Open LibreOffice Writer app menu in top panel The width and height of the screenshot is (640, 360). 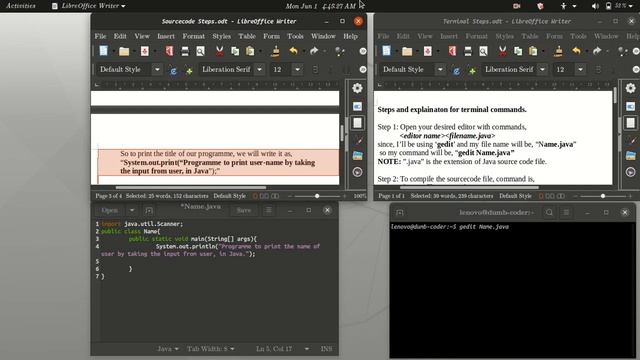point(89,6)
